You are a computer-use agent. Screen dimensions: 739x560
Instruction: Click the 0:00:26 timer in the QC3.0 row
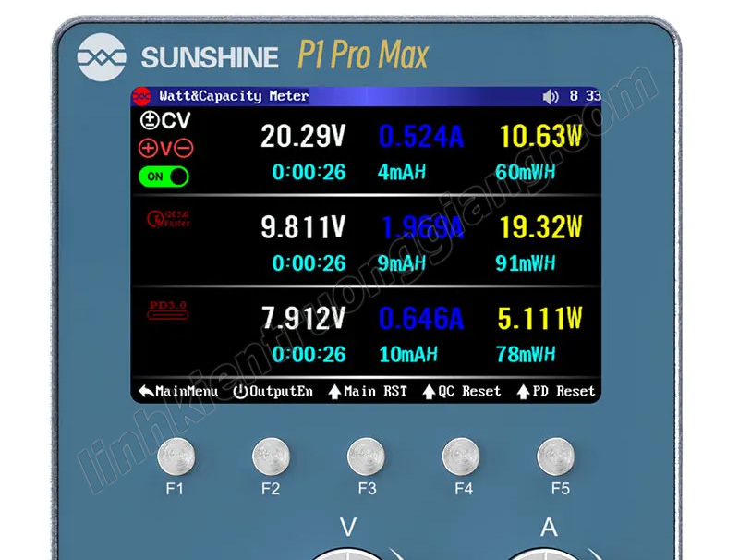pos(309,263)
